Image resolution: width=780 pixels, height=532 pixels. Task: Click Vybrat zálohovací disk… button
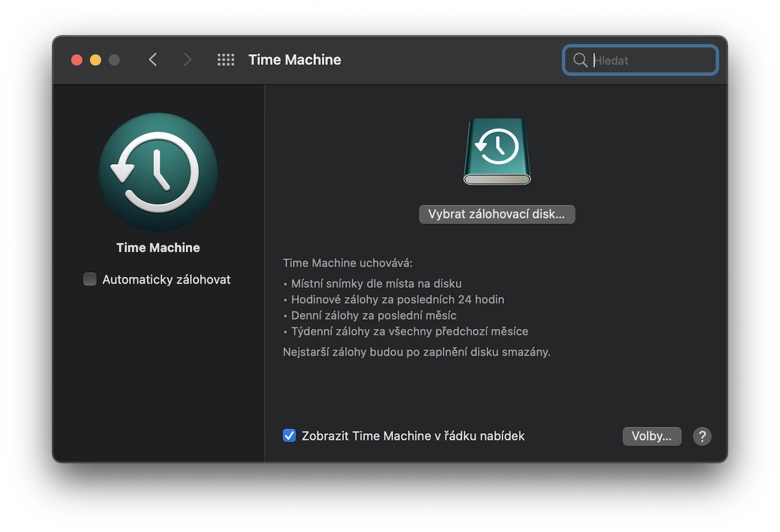click(x=497, y=214)
